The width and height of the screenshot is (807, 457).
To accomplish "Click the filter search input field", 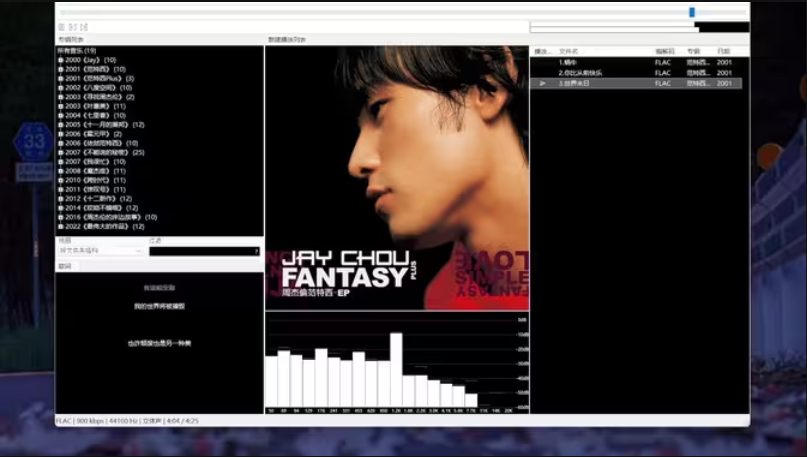I will point(203,251).
